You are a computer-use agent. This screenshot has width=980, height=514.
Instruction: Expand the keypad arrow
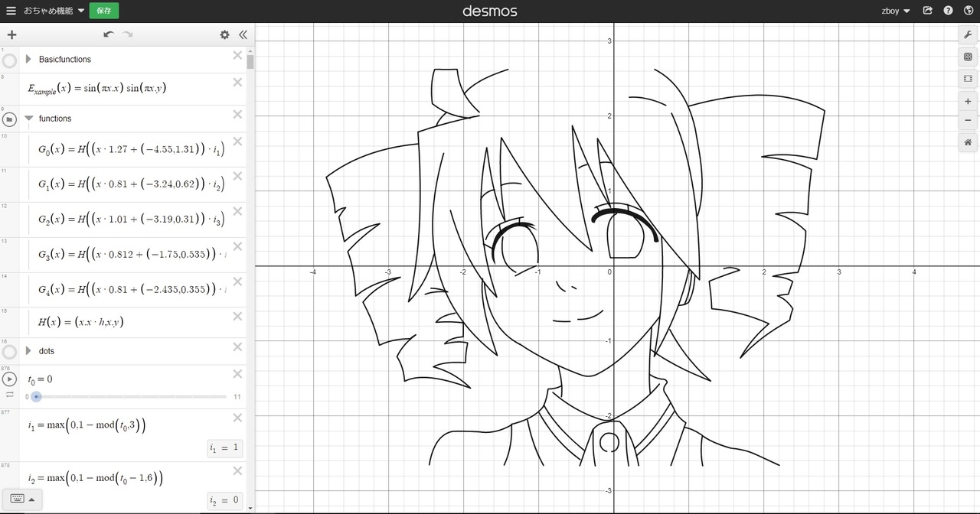tap(31, 499)
